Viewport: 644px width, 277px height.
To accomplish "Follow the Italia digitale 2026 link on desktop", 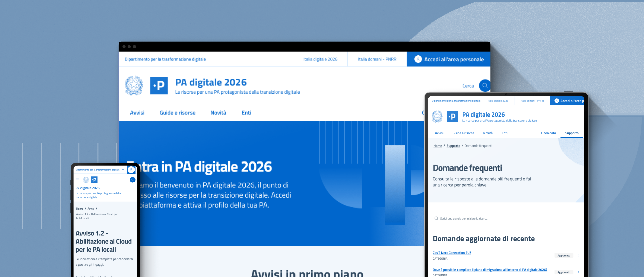I will (x=320, y=59).
